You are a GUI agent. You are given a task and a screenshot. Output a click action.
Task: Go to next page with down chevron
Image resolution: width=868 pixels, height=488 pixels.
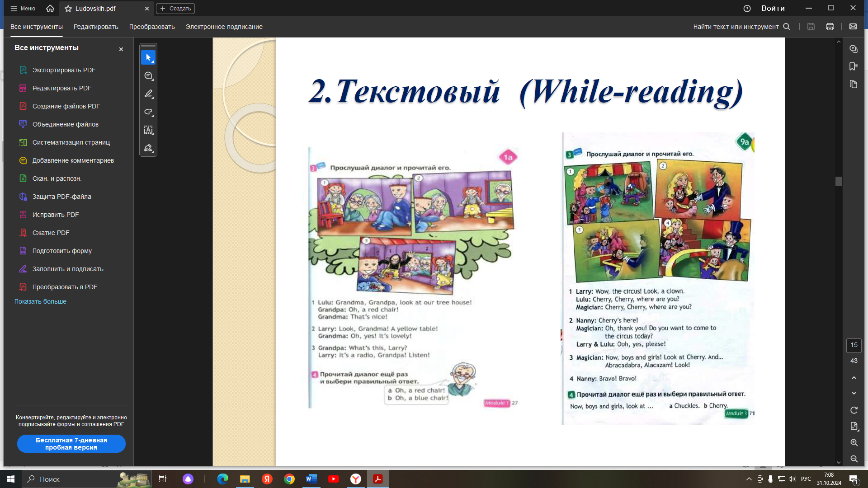tap(854, 393)
